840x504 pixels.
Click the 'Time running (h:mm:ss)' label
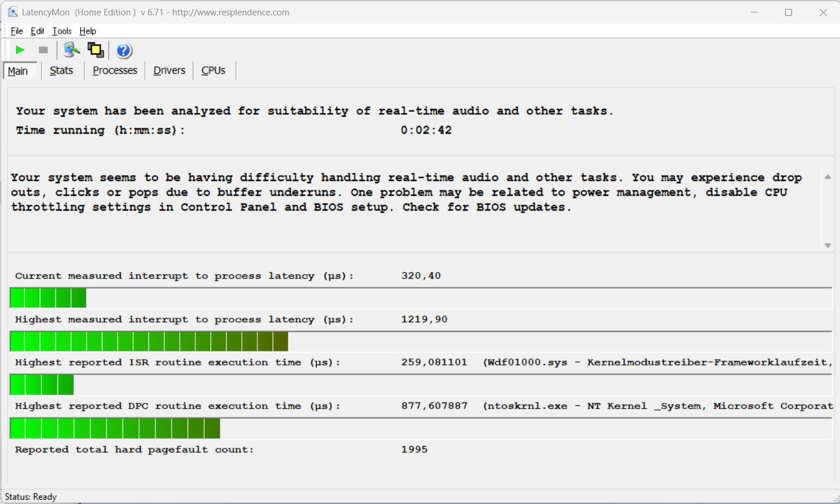point(101,130)
